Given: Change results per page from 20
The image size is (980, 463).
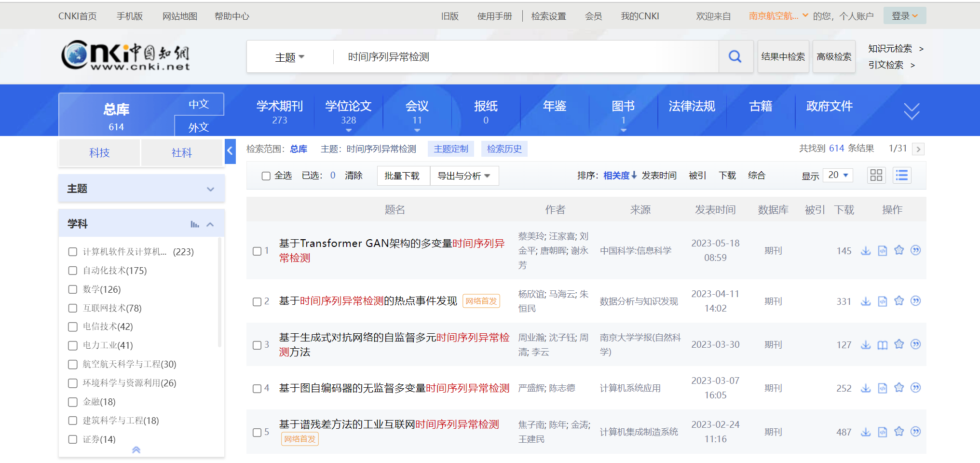Looking at the screenshot, I should click(838, 175).
